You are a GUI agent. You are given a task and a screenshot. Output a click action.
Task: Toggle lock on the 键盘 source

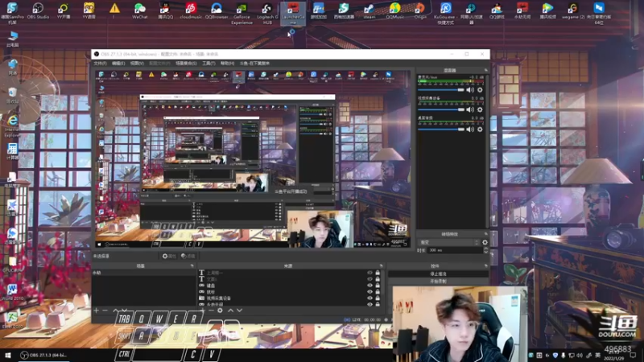pyautogui.click(x=378, y=286)
